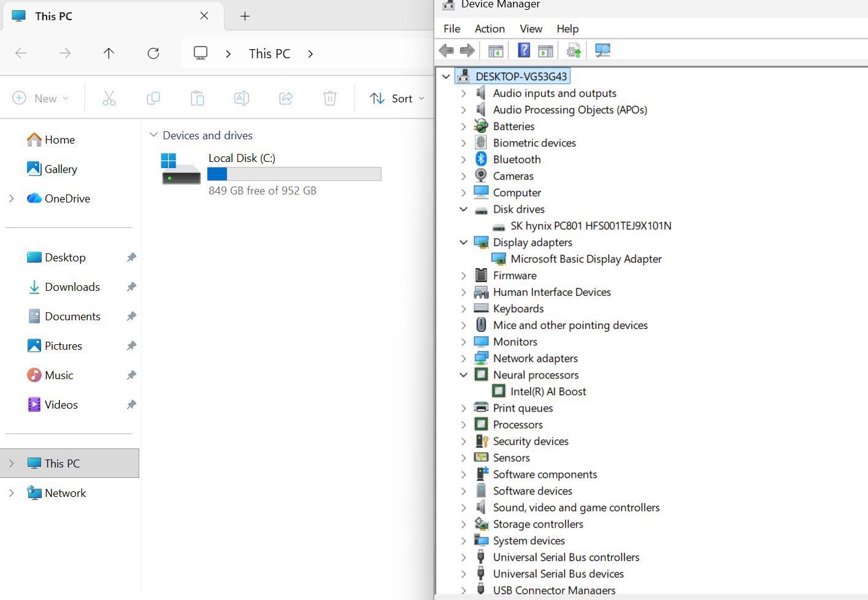Select the Intel(R) AI Boost device
The height and width of the screenshot is (600, 868).
click(548, 391)
